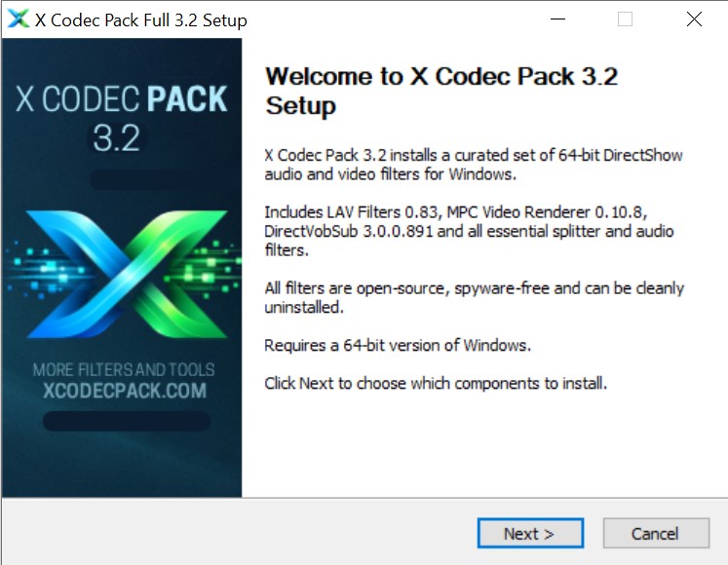Cancel the X Codec Pack installation
The image size is (728, 565).
pos(656,534)
